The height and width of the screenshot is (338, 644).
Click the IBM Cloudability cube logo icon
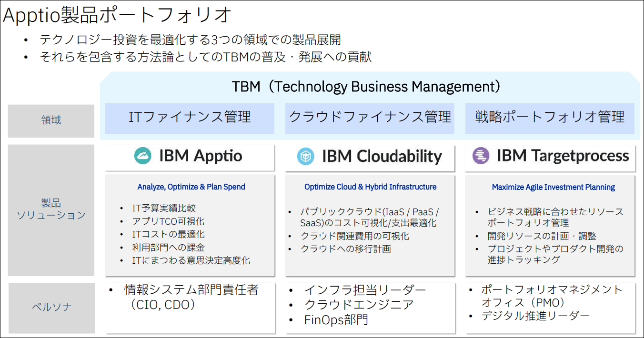pyautogui.click(x=306, y=156)
